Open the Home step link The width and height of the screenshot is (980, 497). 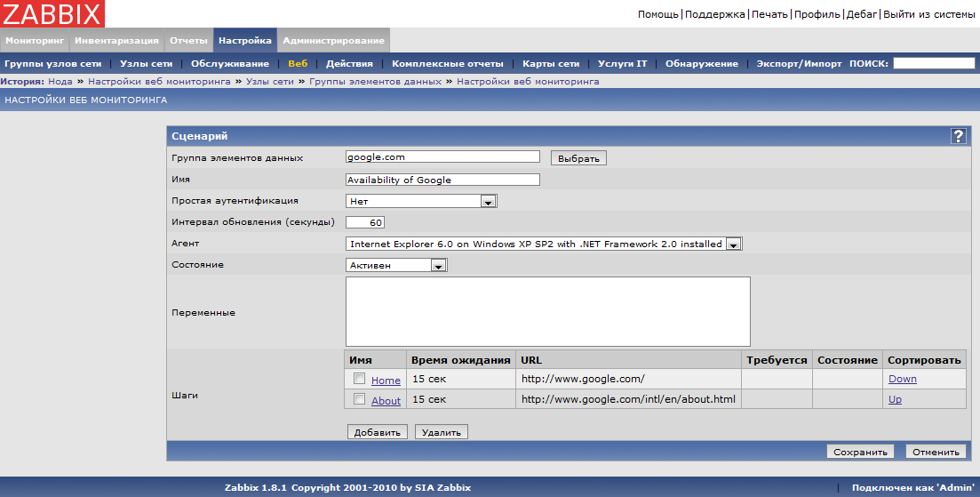click(x=386, y=381)
